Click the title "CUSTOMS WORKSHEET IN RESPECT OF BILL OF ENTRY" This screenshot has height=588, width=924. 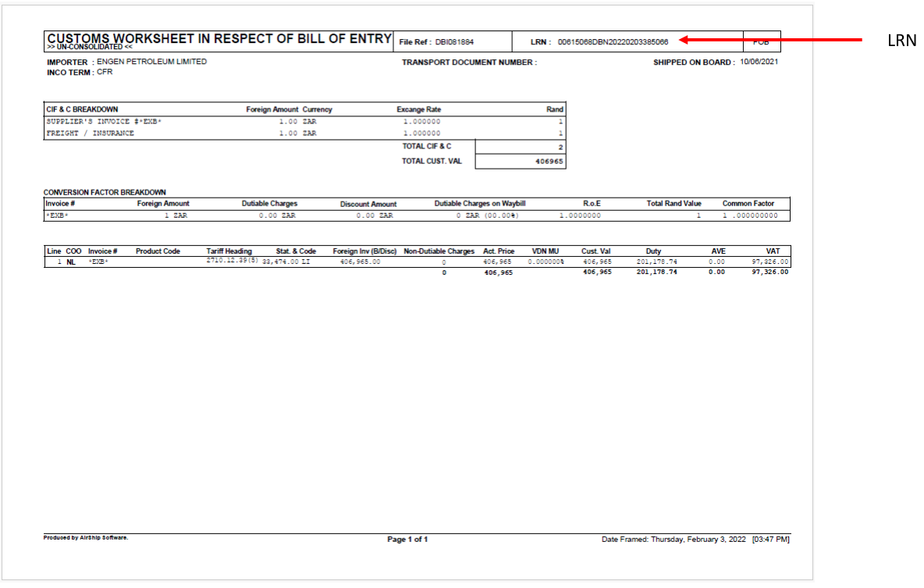219,38
